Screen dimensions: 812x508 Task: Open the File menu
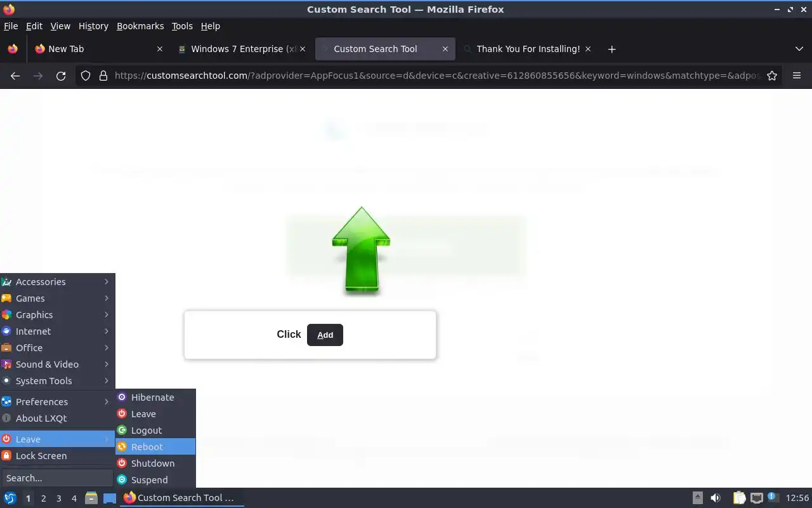click(11, 26)
